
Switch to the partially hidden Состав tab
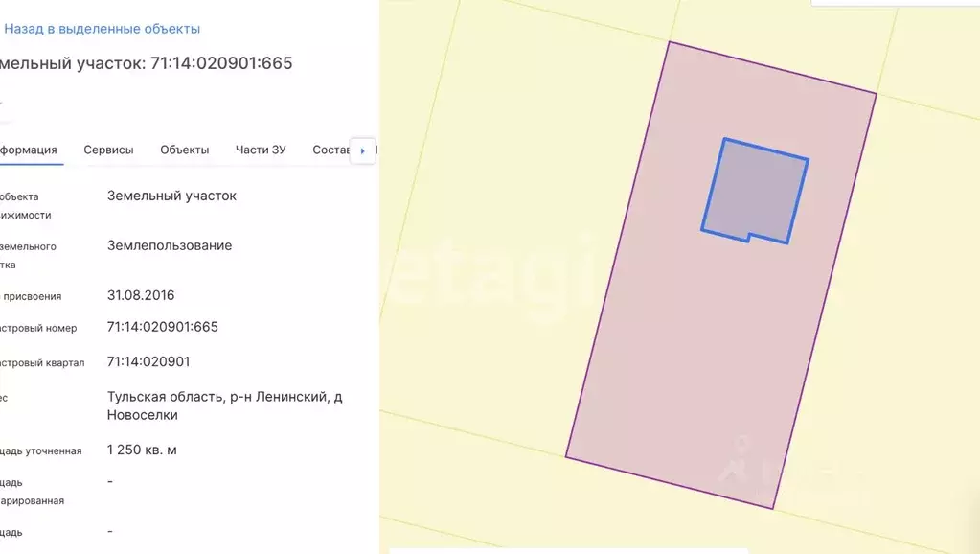(x=330, y=150)
